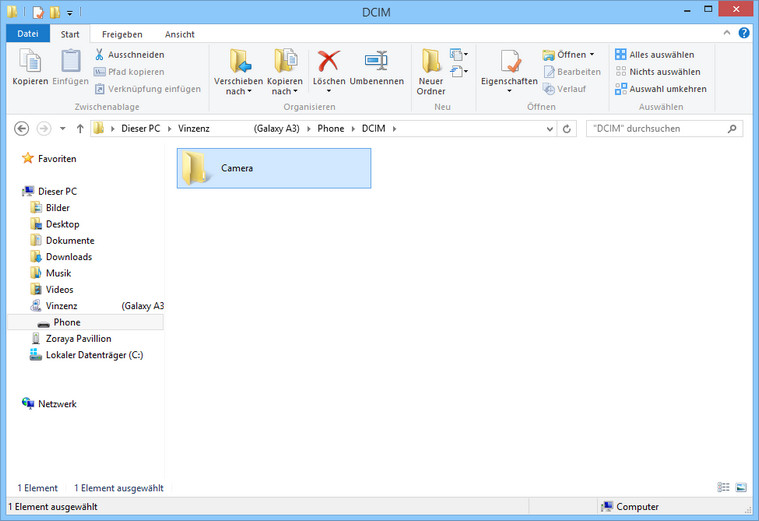
Task: Click the Eigenschaften properties icon
Action: click(x=509, y=61)
